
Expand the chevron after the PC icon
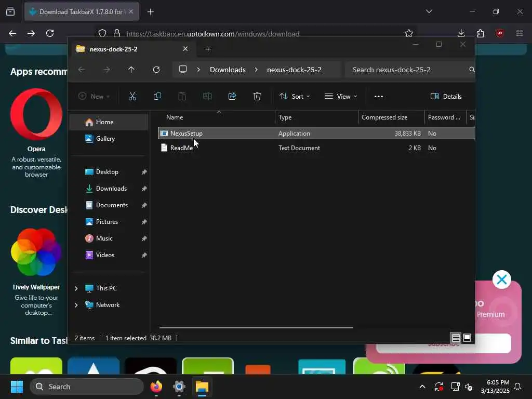[x=198, y=70]
